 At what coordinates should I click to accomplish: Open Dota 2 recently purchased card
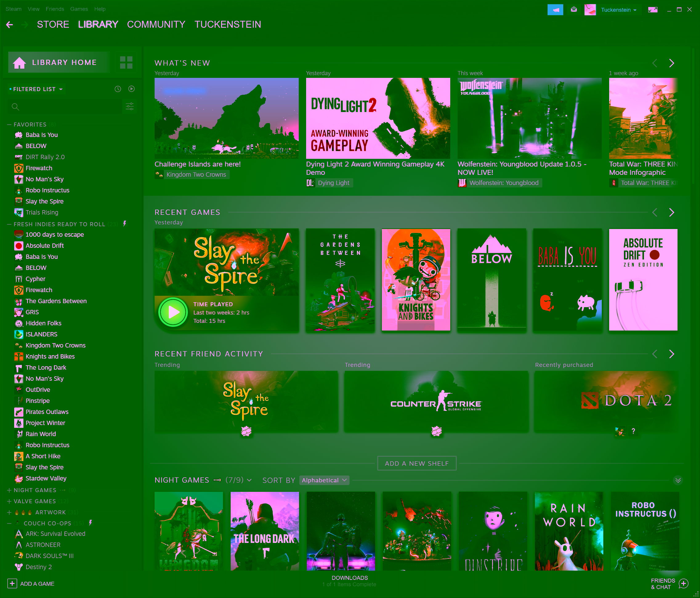click(606, 401)
